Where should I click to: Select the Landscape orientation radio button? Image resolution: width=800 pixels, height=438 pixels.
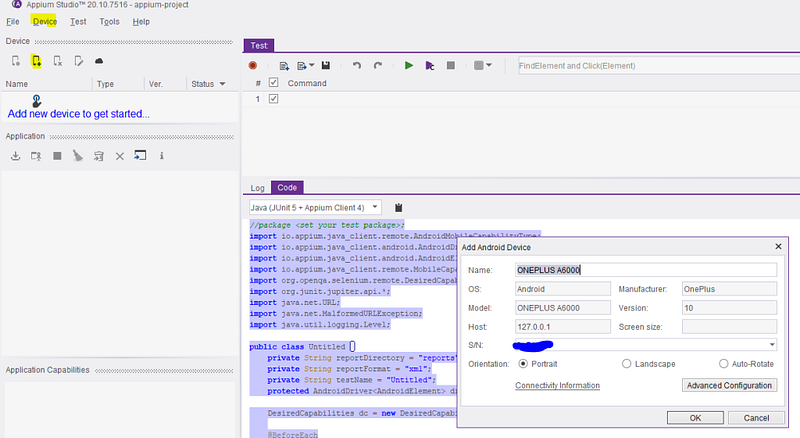627,363
